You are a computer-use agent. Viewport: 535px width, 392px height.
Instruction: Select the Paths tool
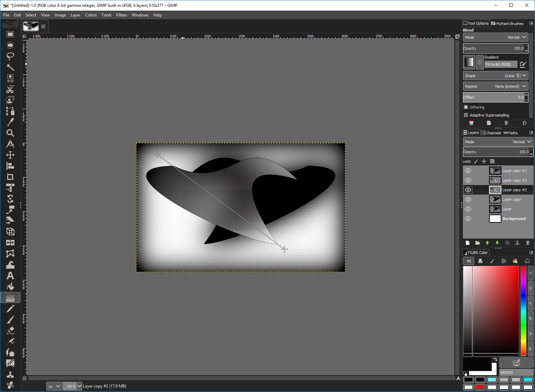(x=10, y=111)
